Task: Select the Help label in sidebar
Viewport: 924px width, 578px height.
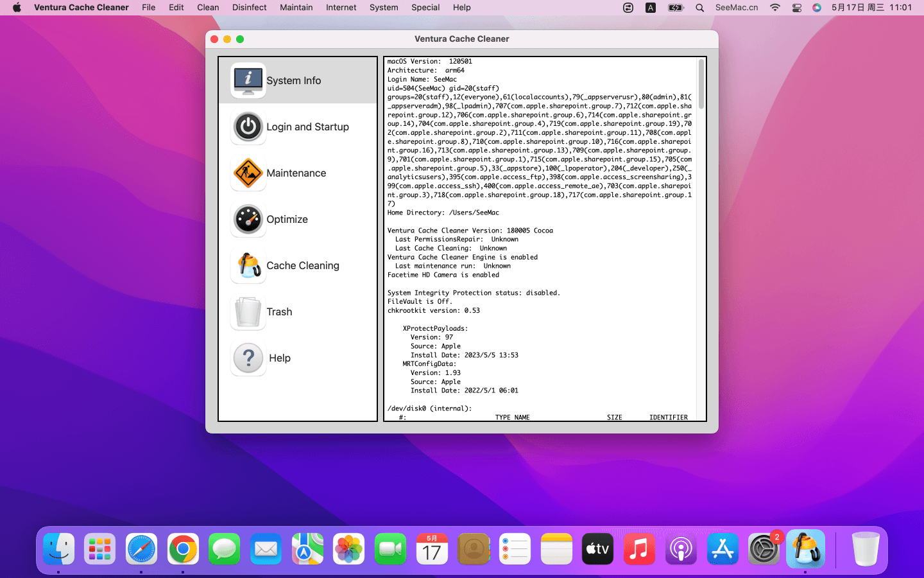Action: [280, 358]
